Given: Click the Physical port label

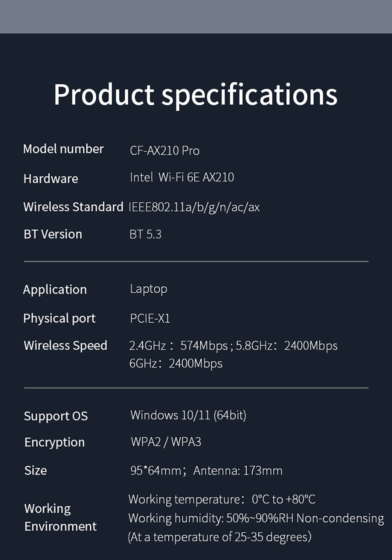Looking at the screenshot, I should [x=59, y=318].
